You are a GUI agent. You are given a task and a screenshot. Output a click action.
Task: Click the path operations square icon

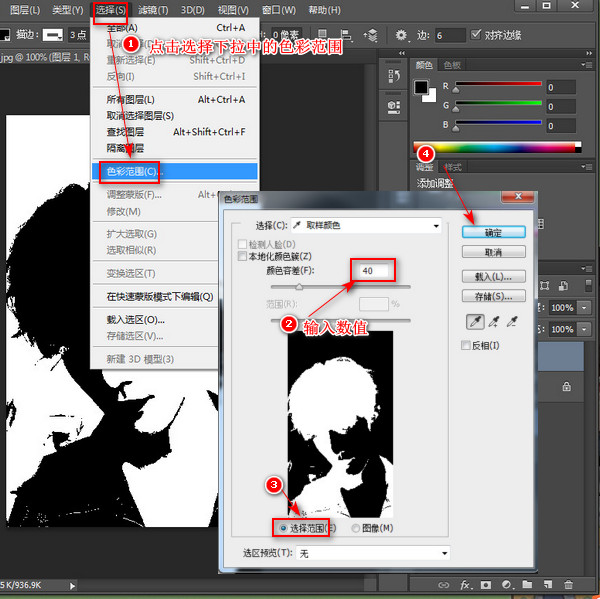point(322,34)
